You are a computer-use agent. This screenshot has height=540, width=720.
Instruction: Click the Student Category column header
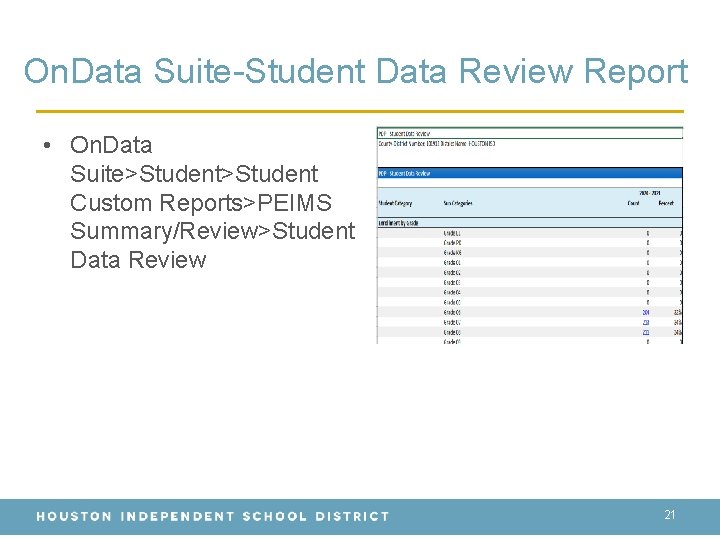(x=395, y=203)
